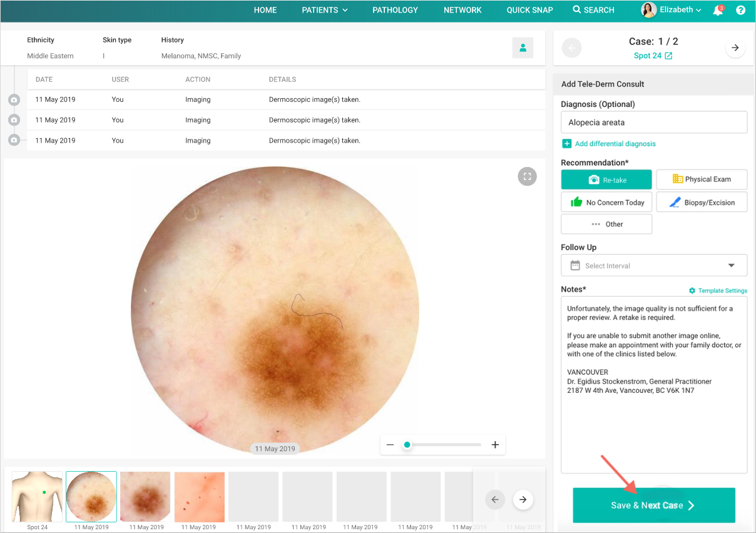Select the pink skin thumbnail with dark spots
Image resolution: width=756 pixels, height=533 pixels.
(x=200, y=497)
